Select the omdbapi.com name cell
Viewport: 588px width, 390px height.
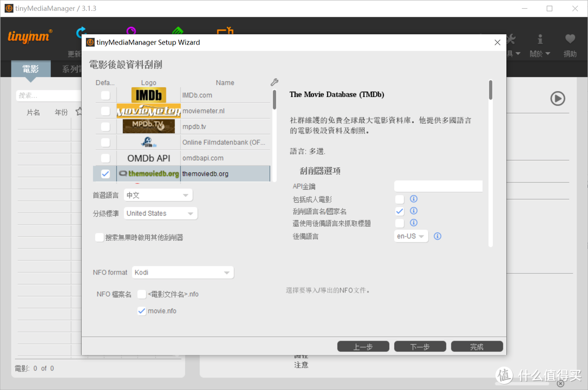(225, 159)
